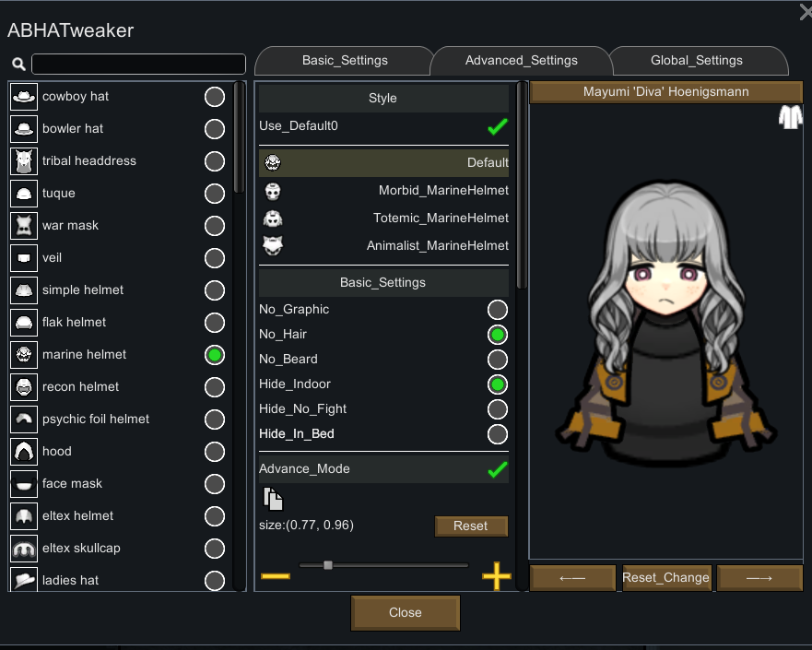
Task: Enable Hide_In_Bed option
Action: (x=498, y=434)
